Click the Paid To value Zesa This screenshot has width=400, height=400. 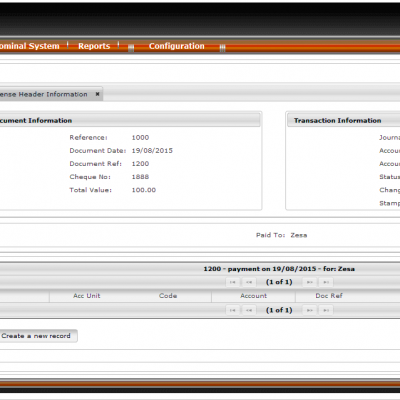click(299, 235)
